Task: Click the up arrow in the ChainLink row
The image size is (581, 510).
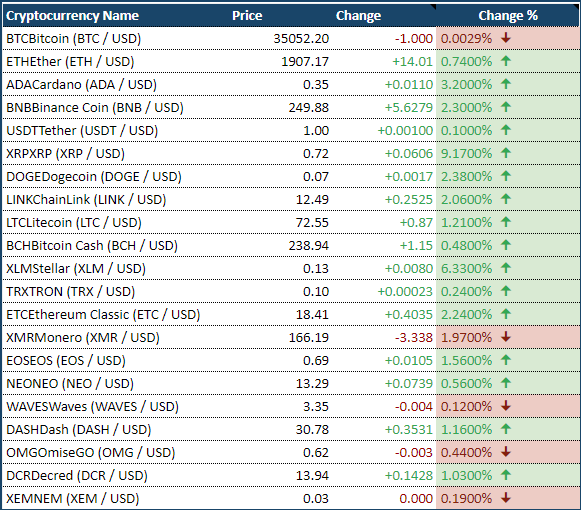Action: point(506,199)
